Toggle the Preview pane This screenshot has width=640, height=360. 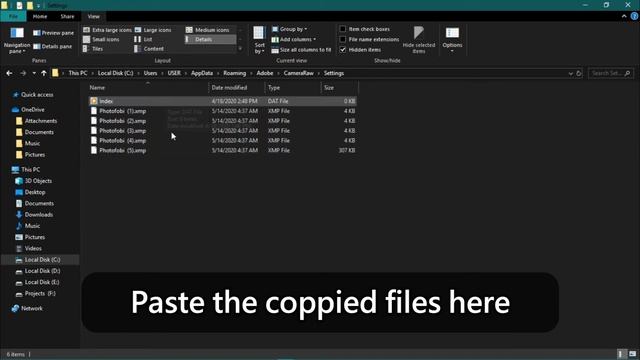click(53, 33)
